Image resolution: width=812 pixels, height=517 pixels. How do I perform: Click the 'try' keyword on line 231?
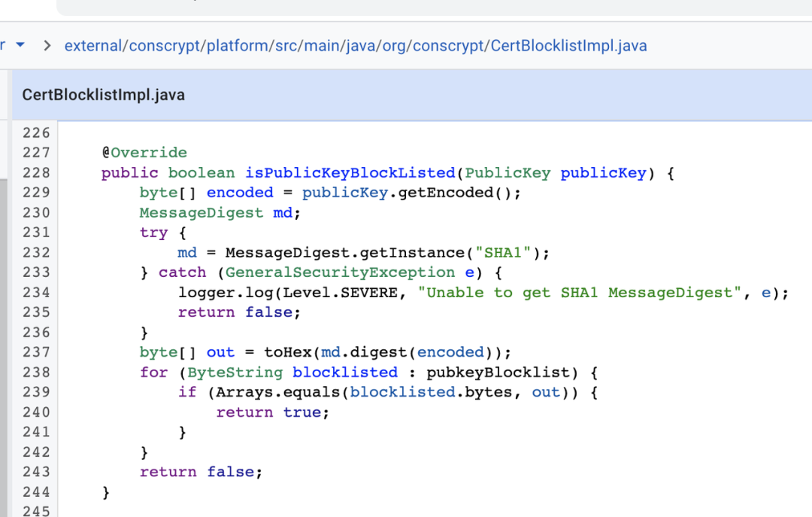pos(154,233)
